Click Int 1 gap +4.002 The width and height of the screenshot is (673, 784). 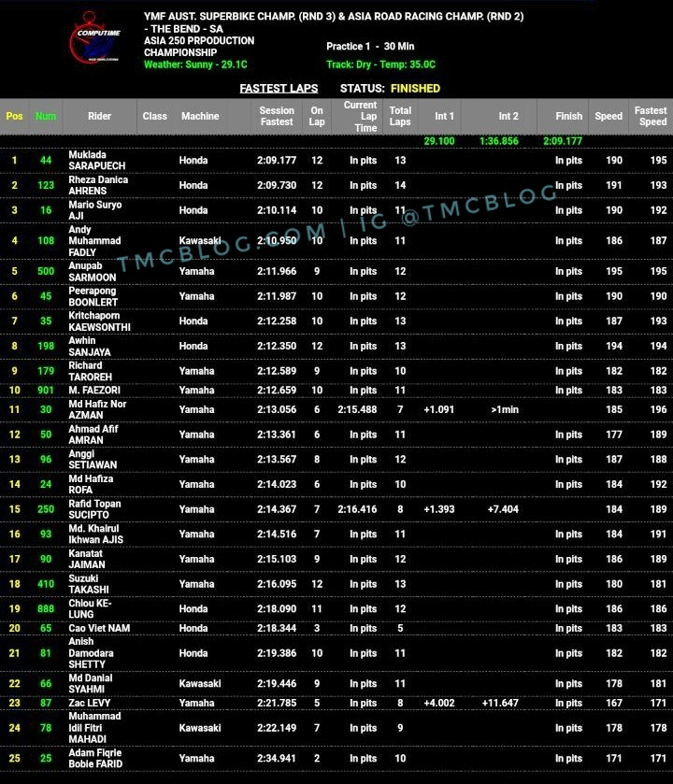pyautogui.click(x=439, y=703)
